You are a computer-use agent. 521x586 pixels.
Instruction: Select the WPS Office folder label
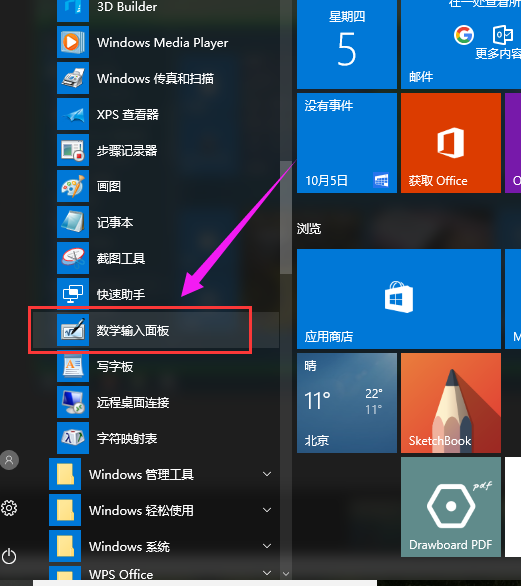[121, 574]
